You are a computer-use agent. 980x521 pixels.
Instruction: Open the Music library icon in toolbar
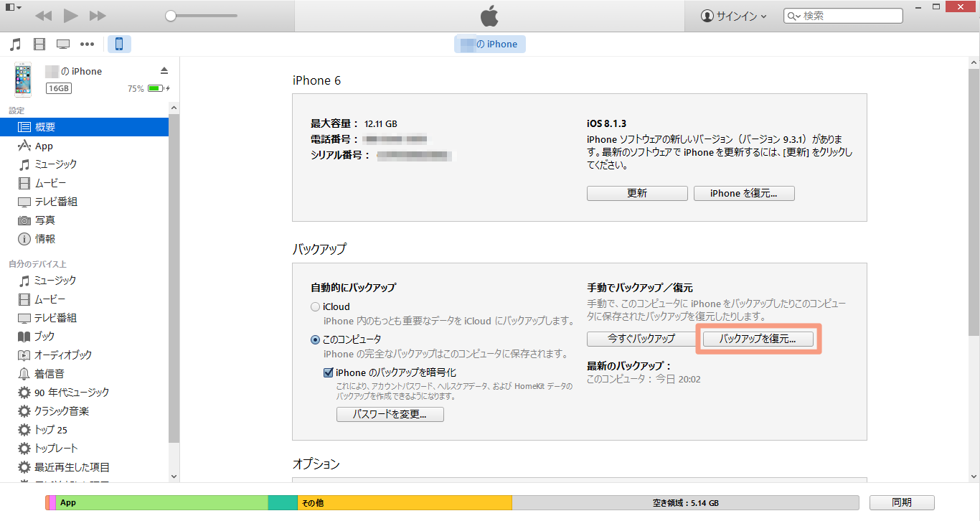click(15, 44)
